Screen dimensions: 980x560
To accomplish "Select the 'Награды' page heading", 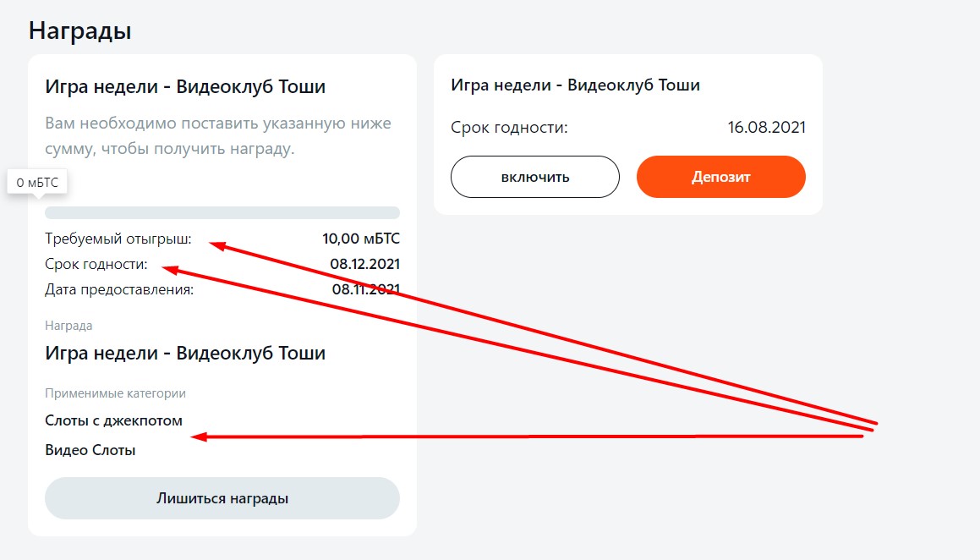I will point(80,30).
